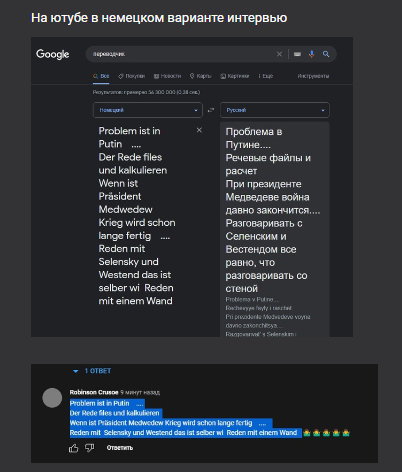Clear the Google search box
The image size is (402, 472).
coord(279,54)
